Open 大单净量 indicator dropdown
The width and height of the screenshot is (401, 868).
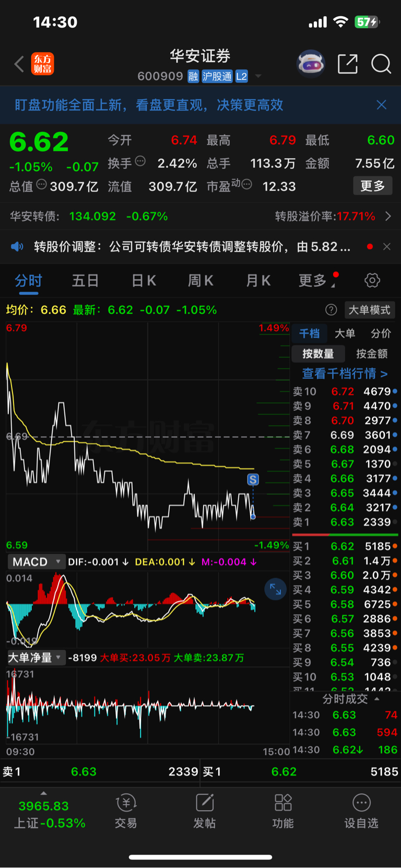[x=36, y=658]
